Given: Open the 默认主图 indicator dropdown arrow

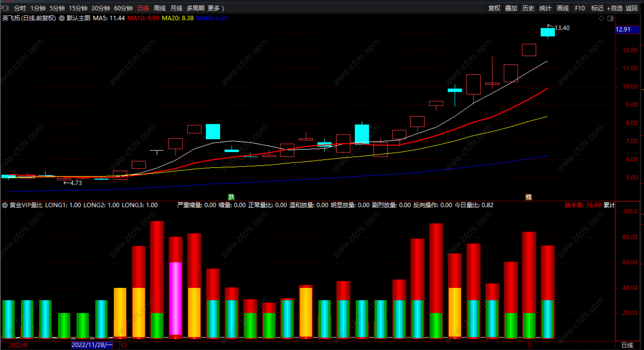Looking at the screenshot, I should 62,18.
